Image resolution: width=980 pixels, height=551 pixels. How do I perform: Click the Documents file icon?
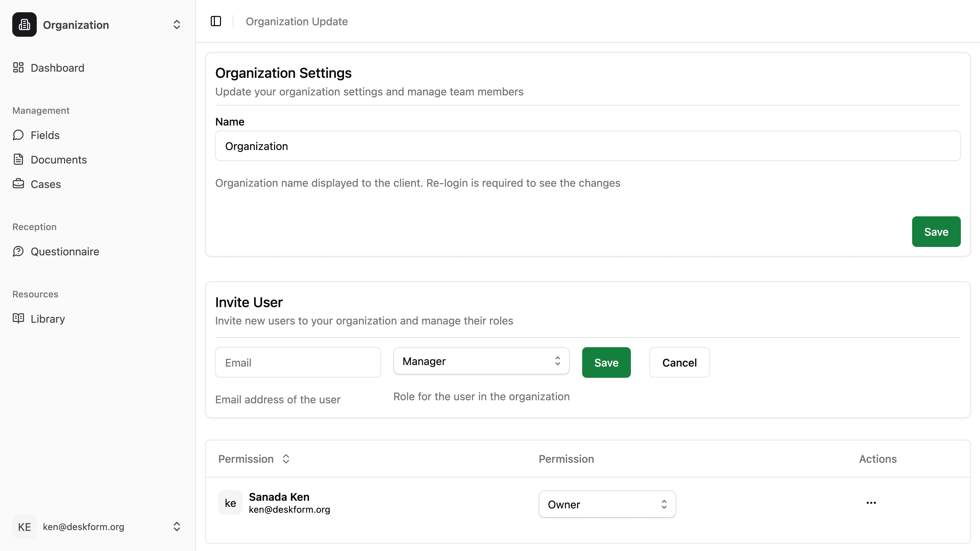[x=18, y=159]
